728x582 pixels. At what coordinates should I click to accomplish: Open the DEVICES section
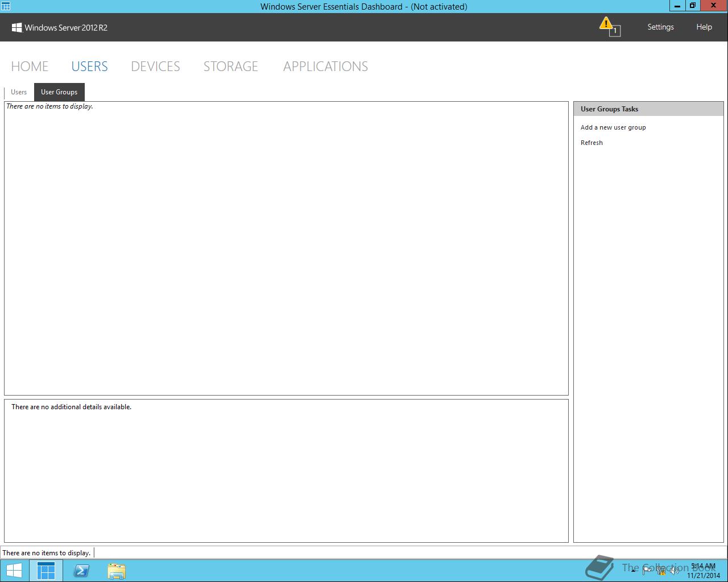155,66
